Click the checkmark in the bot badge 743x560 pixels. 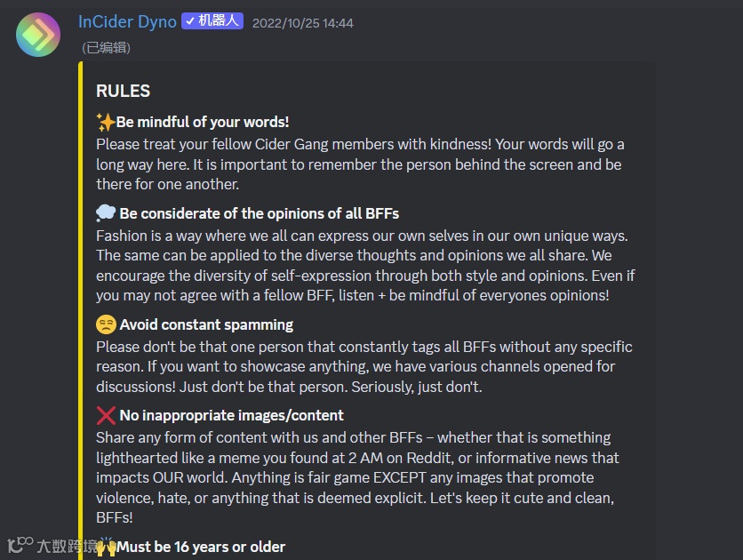pyautogui.click(x=190, y=21)
